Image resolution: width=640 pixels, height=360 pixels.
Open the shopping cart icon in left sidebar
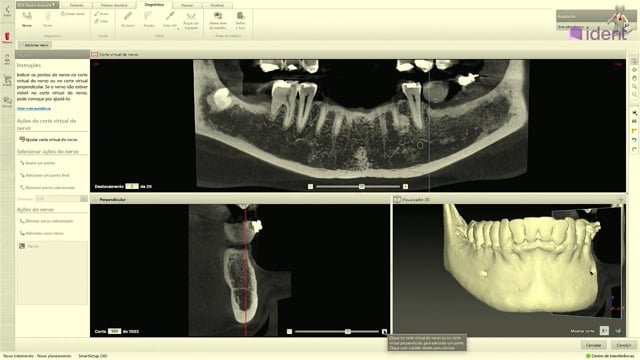click(7, 80)
